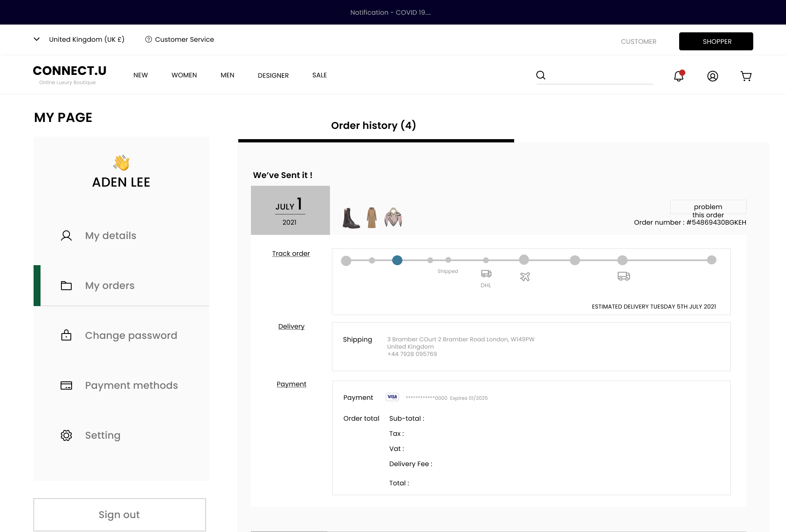Screen dimensions: 786x532
Task: Switch to SHOPPER mode
Action: (x=716, y=41)
